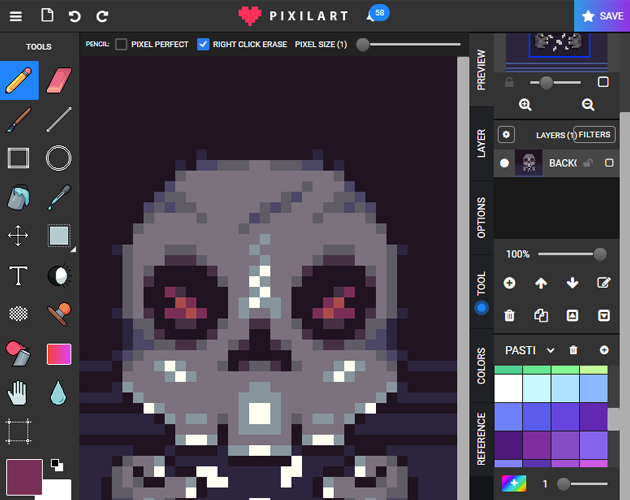Pick the white swatch in the palette
Screen dimensions: 630x500
point(508,388)
